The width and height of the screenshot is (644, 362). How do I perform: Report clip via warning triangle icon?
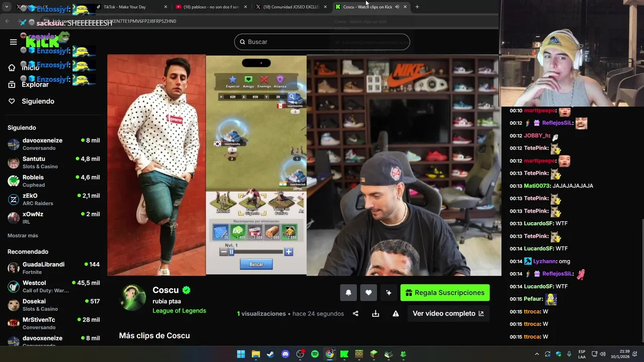pyautogui.click(x=395, y=313)
